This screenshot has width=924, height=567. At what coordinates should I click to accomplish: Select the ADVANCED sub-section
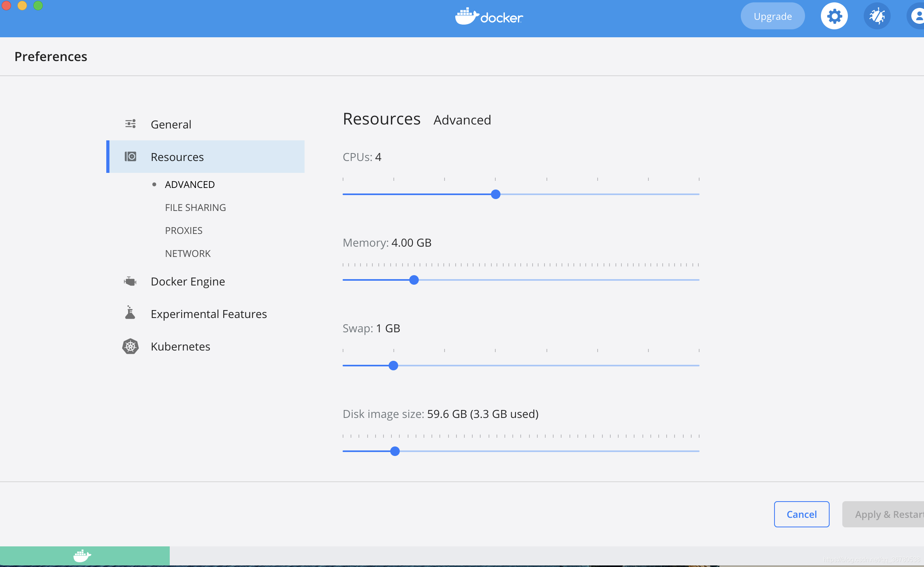[190, 184]
